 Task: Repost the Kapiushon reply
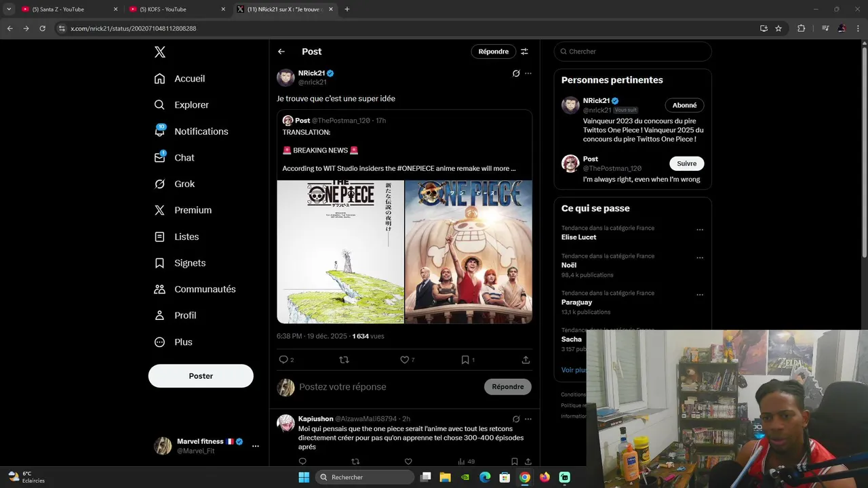coord(355,462)
